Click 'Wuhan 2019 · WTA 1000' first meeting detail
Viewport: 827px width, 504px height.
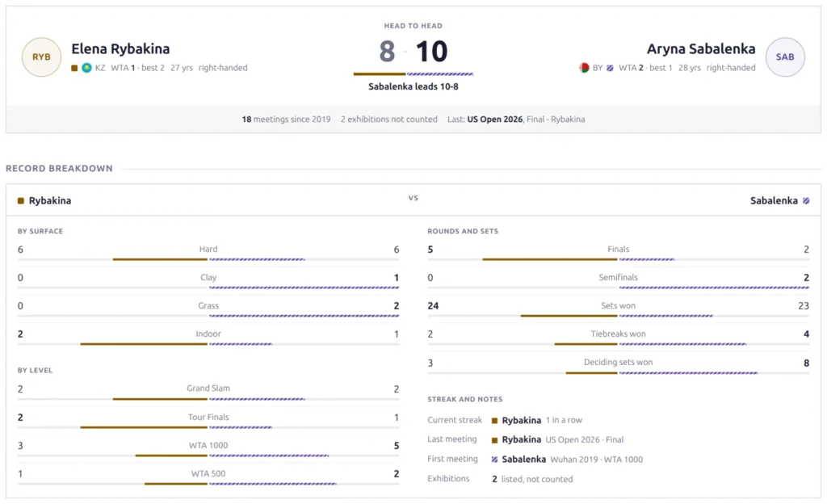(597, 460)
